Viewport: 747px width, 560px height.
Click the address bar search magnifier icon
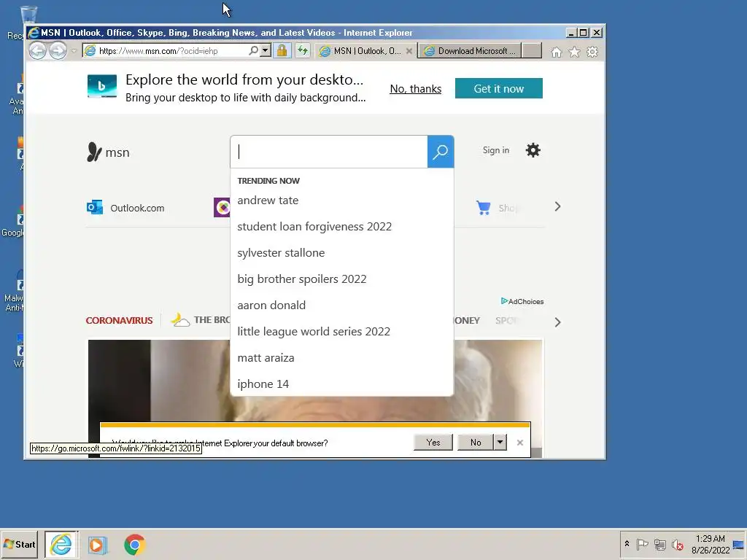point(254,50)
